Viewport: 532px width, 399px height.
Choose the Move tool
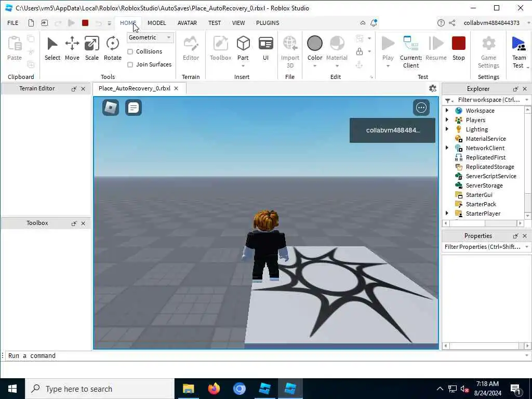(72, 48)
